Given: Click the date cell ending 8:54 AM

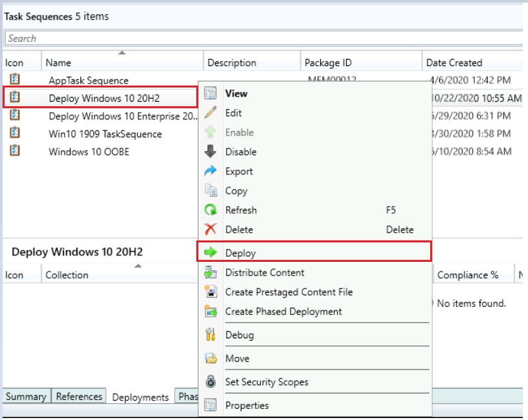Looking at the screenshot, I should pyautogui.click(x=472, y=152).
